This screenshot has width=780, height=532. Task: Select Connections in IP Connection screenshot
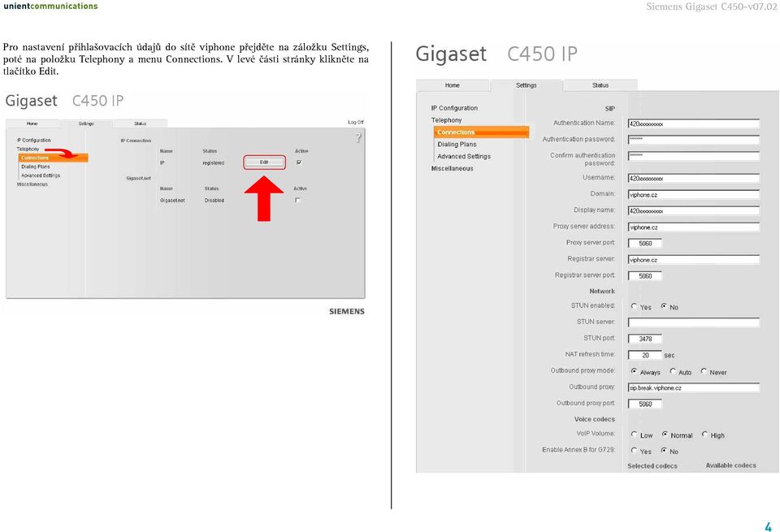pyautogui.click(x=54, y=158)
